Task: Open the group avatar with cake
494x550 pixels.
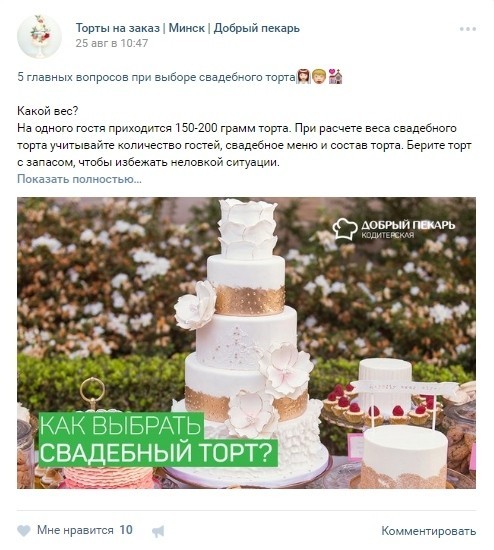Action: pos(39,36)
